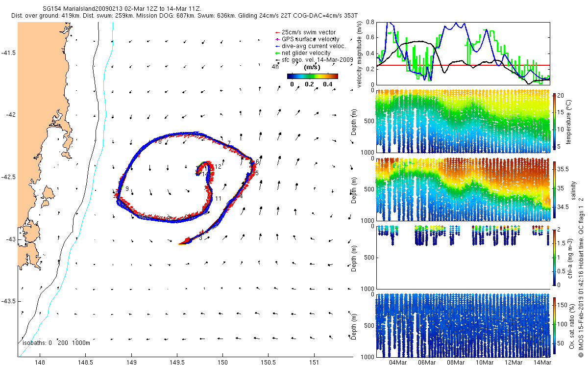
Task: Click the "1.5" tick on chl-a colorbar
Action: (563, 243)
